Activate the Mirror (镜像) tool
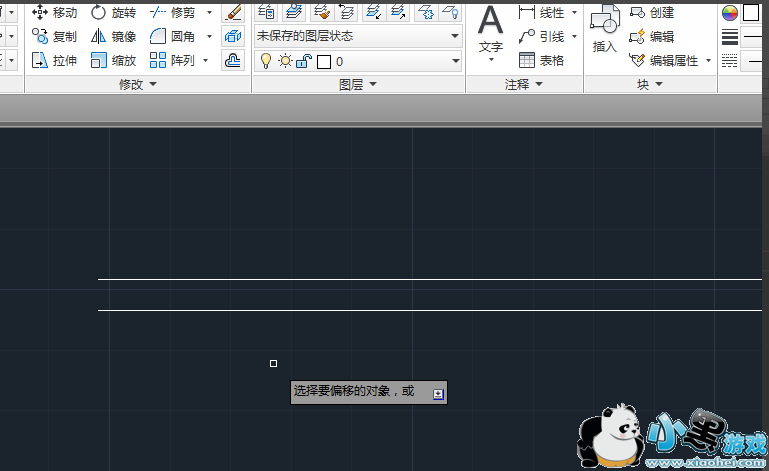Screen dimensions: 769x471 [x=113, y=36]
